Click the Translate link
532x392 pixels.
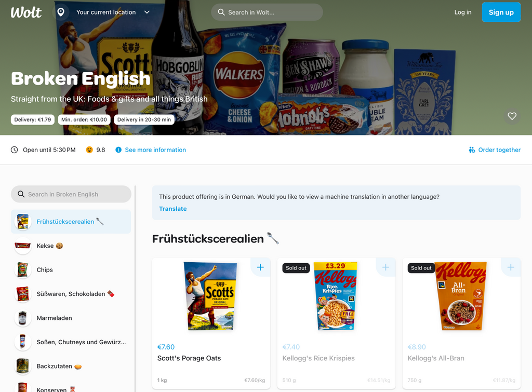pos(172,209)
